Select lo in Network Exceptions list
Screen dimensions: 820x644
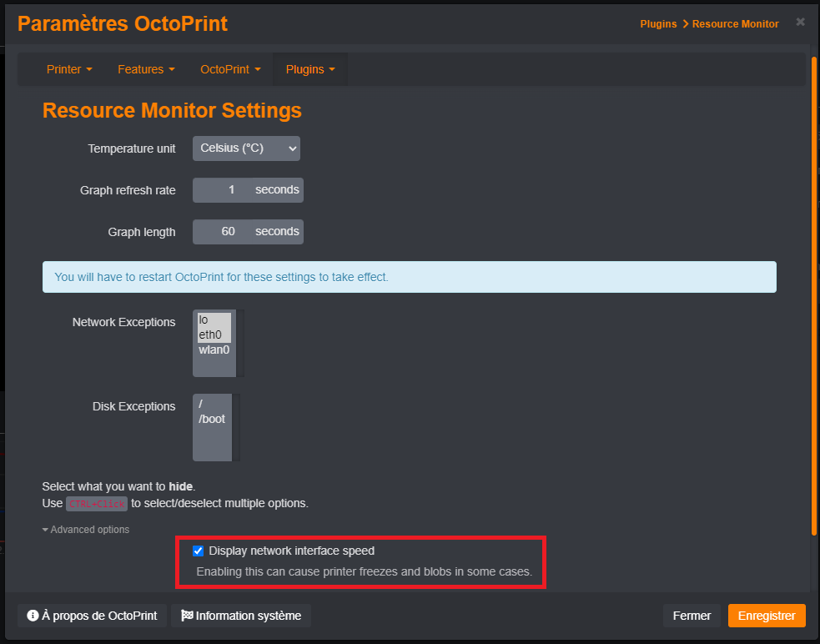[214, 320]
